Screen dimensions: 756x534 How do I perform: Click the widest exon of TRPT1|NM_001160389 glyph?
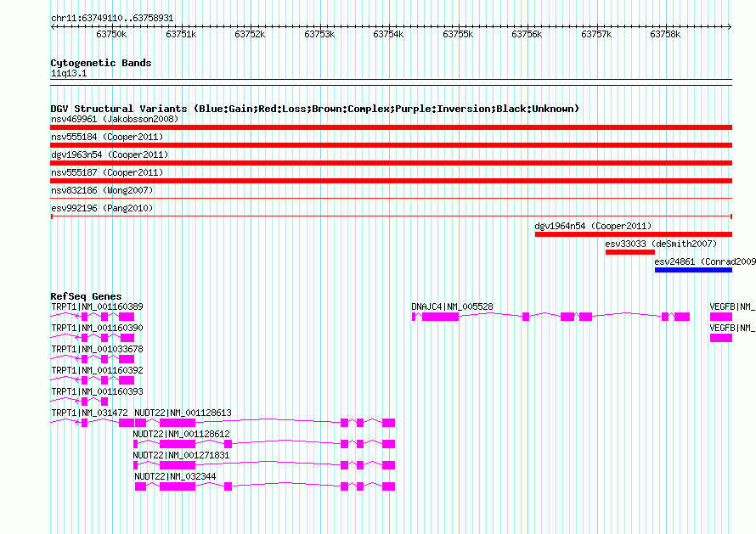(x=127, y=317)
